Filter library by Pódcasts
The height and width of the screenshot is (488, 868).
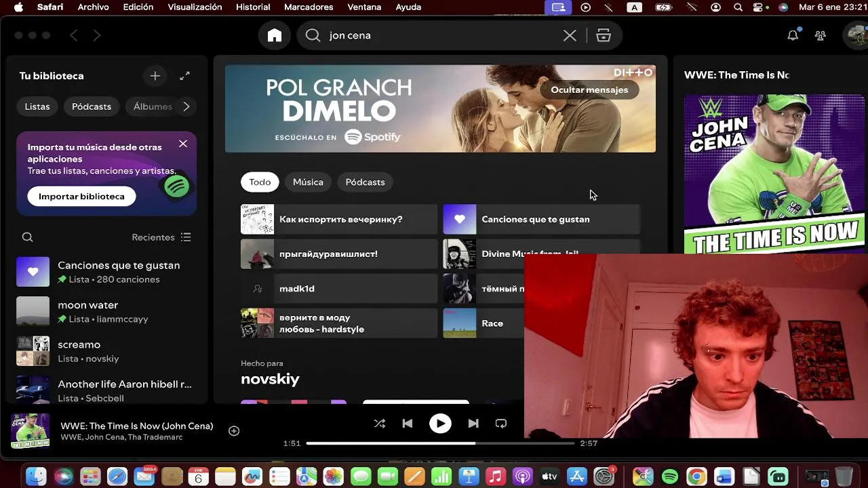point(92,106)
